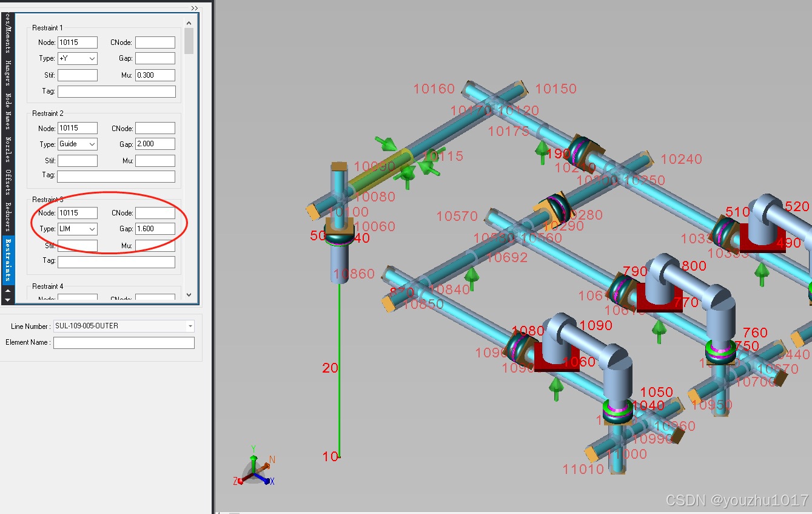The height and width of the screenshot is (514, 812).
Task: Click the green restraint arrow below node 490
Action: click(762, 274)
